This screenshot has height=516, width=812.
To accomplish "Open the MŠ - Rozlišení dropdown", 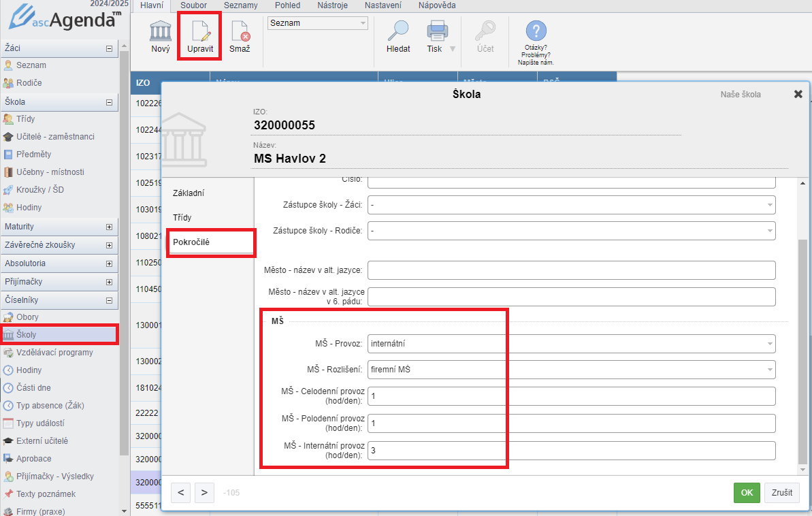I will (x=571, y=370).
